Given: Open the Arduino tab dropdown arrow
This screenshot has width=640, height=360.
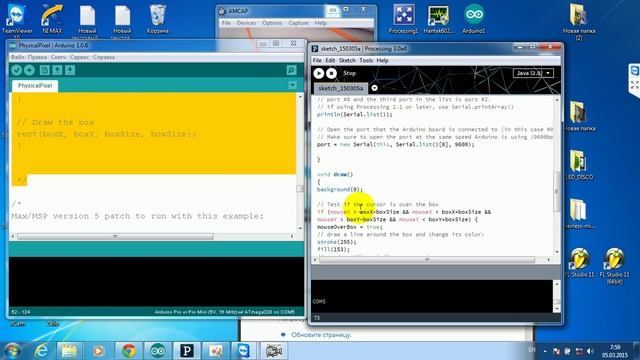Looking at the screenshot, I should [292, 85].
